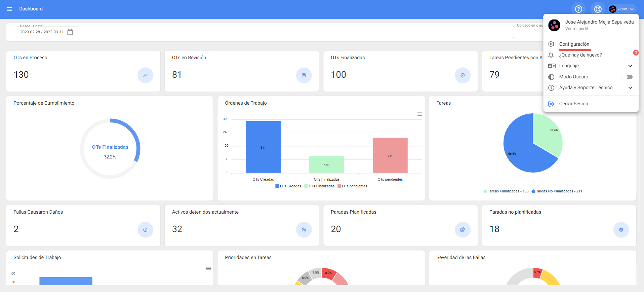Click the Paradas no planificadas gear icon
The height and width of the screenshot is (292, 644).
(x=621, y=230)
